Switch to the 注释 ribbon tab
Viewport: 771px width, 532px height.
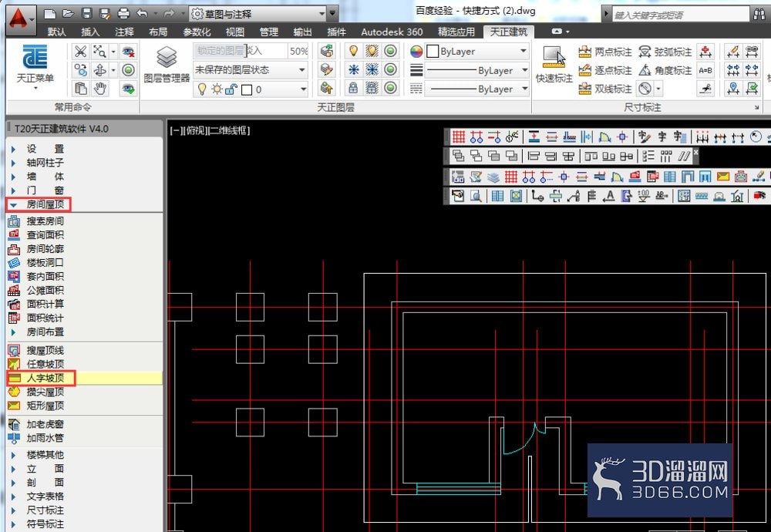click(x=124, y=32)
